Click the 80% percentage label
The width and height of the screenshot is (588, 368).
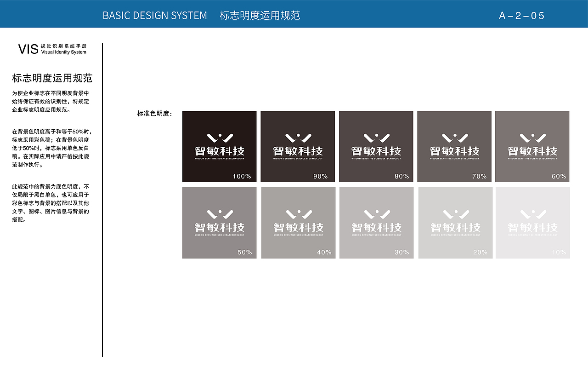point(401,176)
